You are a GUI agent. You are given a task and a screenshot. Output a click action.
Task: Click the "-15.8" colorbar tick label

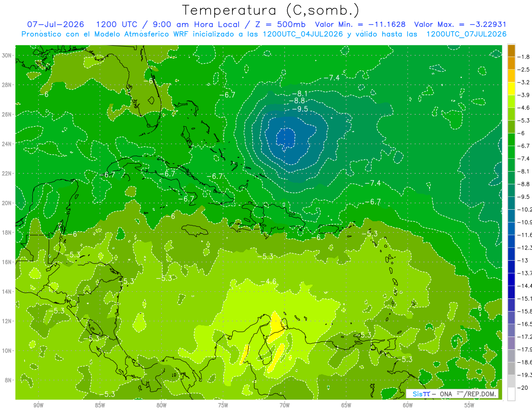pos(525,311)
